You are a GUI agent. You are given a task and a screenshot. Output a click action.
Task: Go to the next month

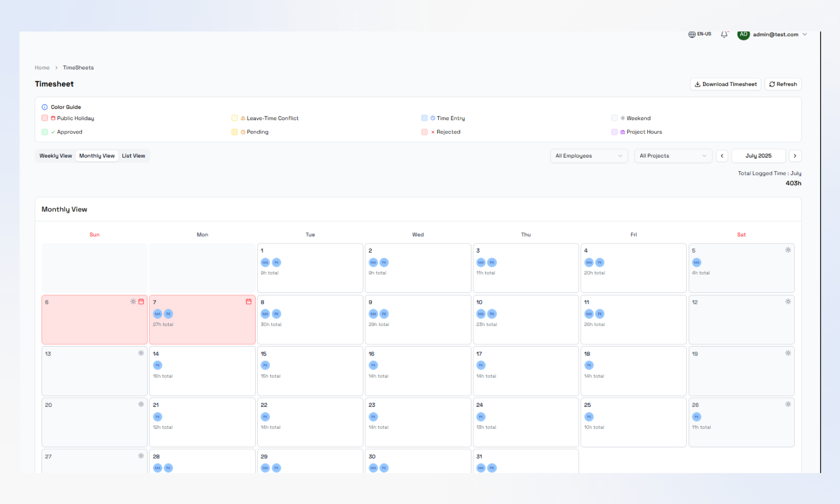(795, 156)
